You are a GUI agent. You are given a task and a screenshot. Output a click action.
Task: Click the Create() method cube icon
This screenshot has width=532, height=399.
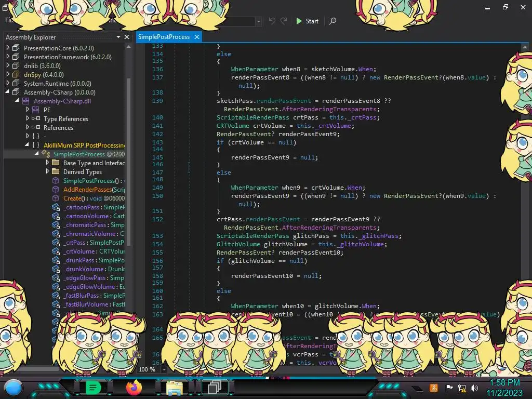click(56, 198)
